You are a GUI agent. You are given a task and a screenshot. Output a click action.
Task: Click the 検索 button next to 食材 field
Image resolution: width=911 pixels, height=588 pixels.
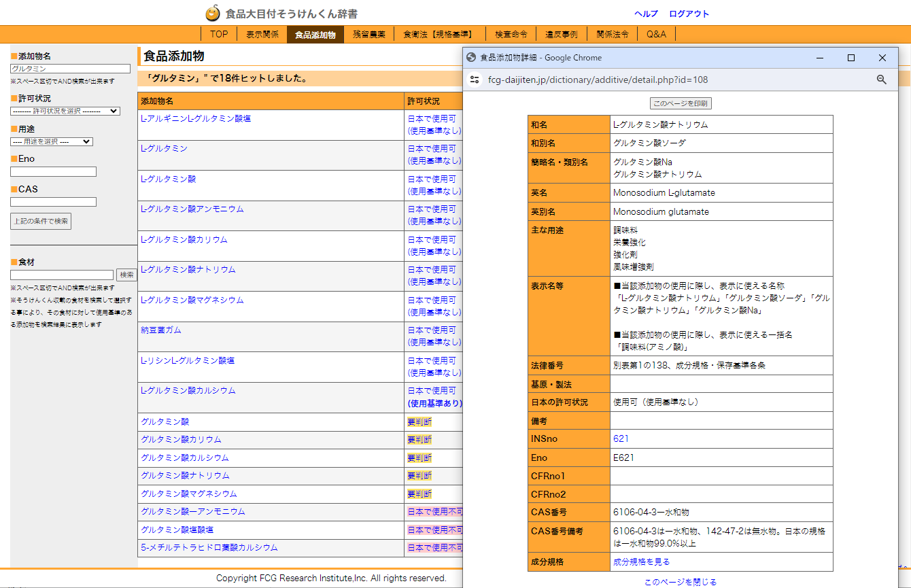click(126, 275)
